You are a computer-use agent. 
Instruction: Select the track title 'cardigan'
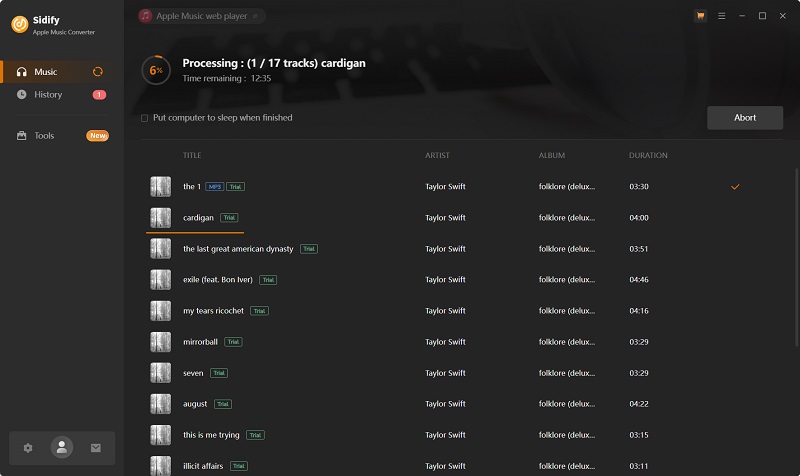coord(198,218)
